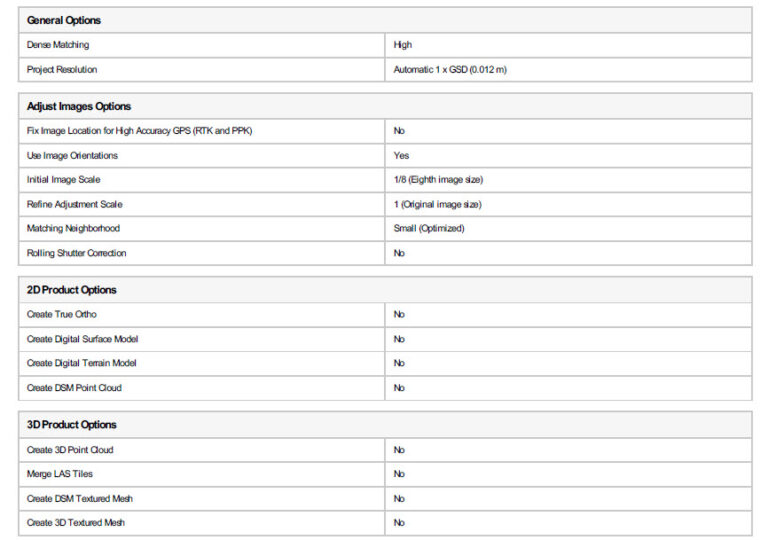Viewport: 768px width, 540px height.
Task: Click the Small (Optimized) neighborhood value
Action: point(430,229)
